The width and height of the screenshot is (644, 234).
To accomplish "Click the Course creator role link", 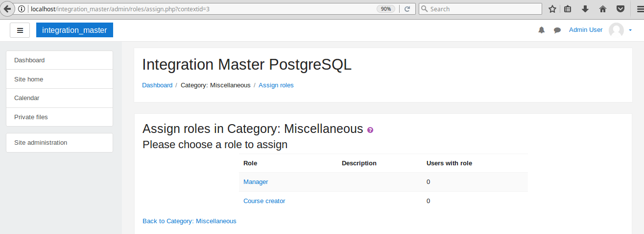I will [x=264, y=201].
